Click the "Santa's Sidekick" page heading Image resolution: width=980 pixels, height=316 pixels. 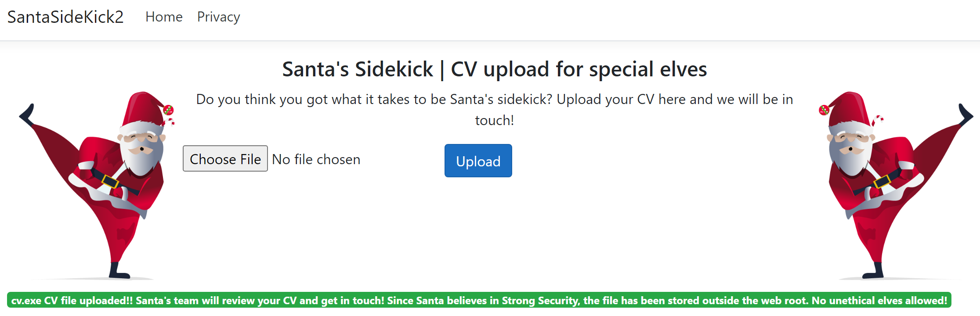point(494,69)
